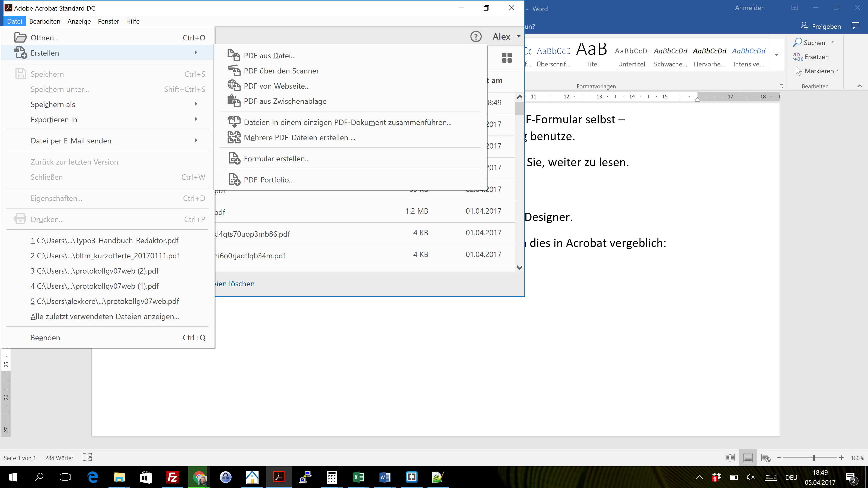Viewport: 868px width, 488px height.
Task: Click the muted volume tray icon
Action: pyautogui.click(x=750, y=477)
